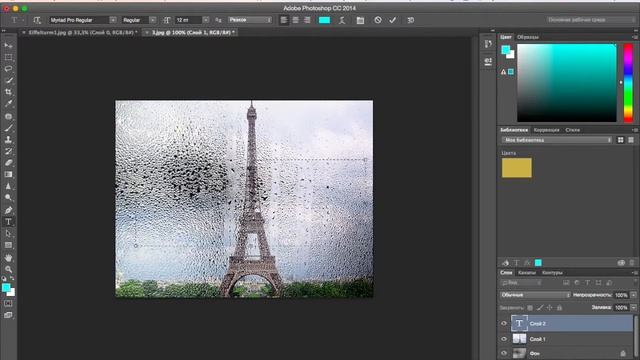
Task: Toggle lock transparent pixels in Layers panel
Action: (x=530, y=308)
